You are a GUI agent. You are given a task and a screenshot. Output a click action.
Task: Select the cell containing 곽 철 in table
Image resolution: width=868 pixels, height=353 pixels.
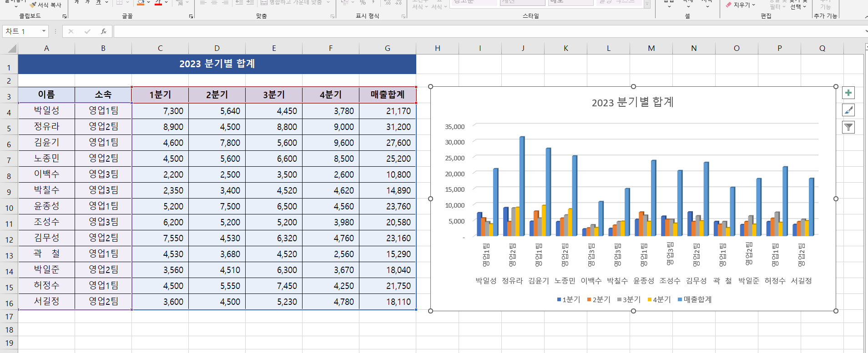[46, 254]
